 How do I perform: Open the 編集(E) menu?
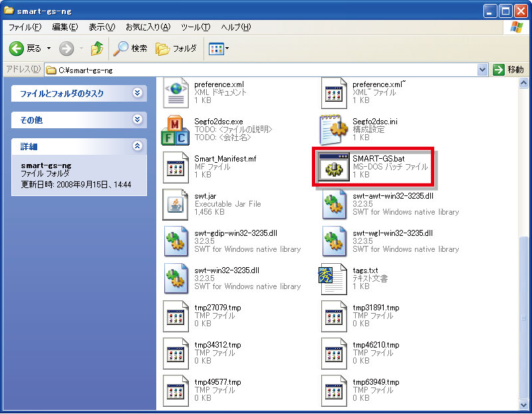pyautogui.click(x=65, y=27)
